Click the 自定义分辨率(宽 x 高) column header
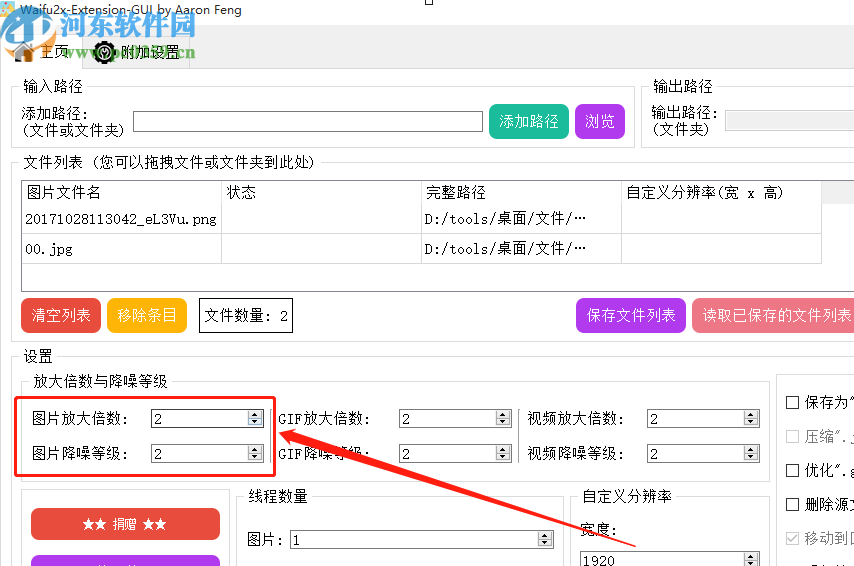 [x=721, y=192]
